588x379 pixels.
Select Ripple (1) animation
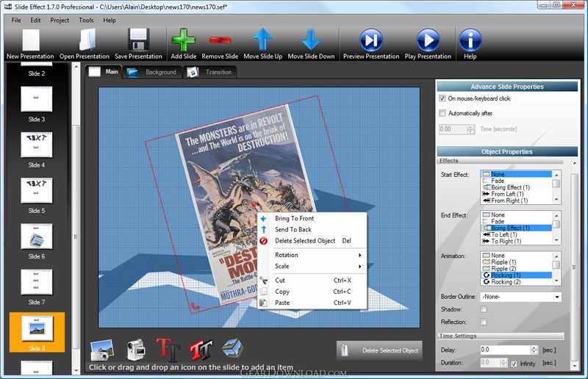point(517,262)
